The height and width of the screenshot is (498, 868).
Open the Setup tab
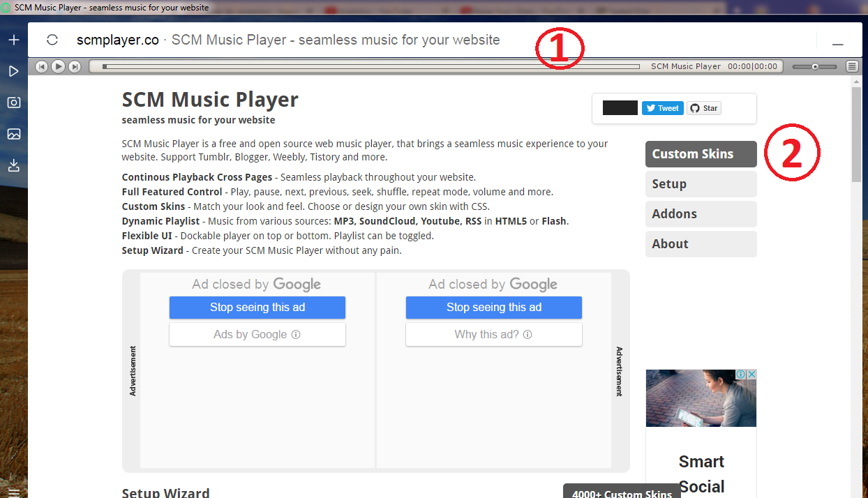click(x=701, y=184)
